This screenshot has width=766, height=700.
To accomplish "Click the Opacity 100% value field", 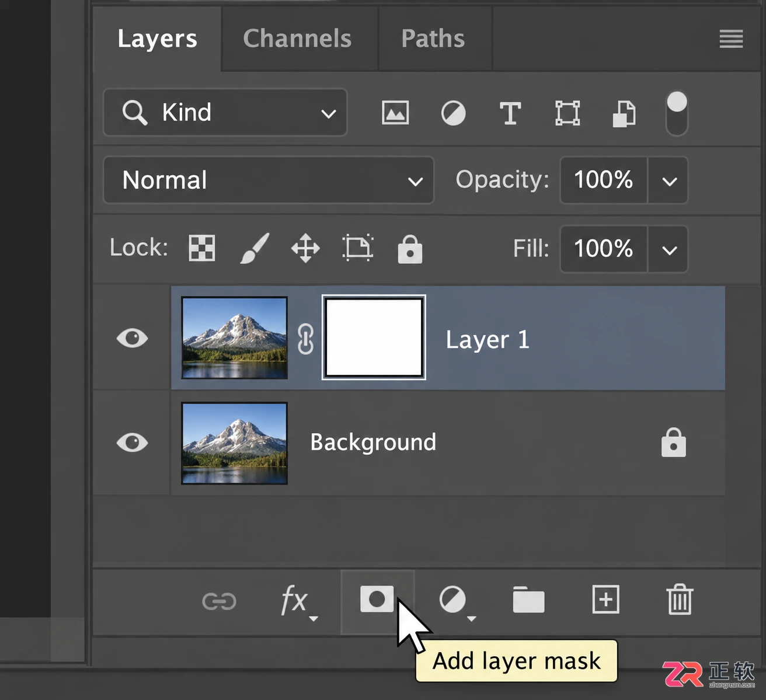I will coord(604,180).
